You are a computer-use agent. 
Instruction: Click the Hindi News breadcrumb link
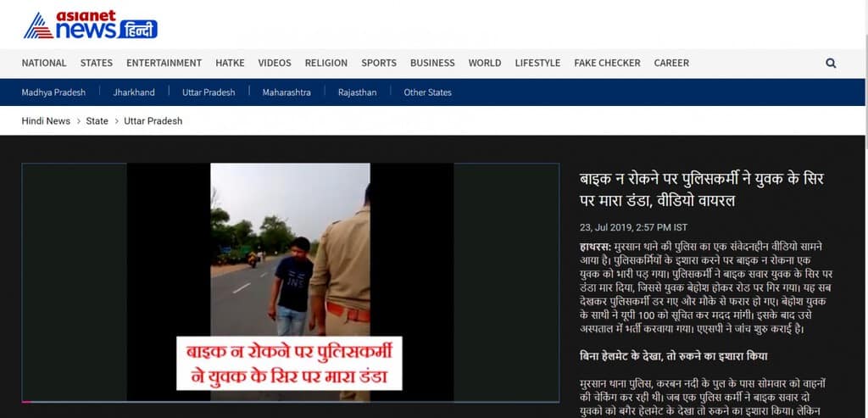point(46,121)
